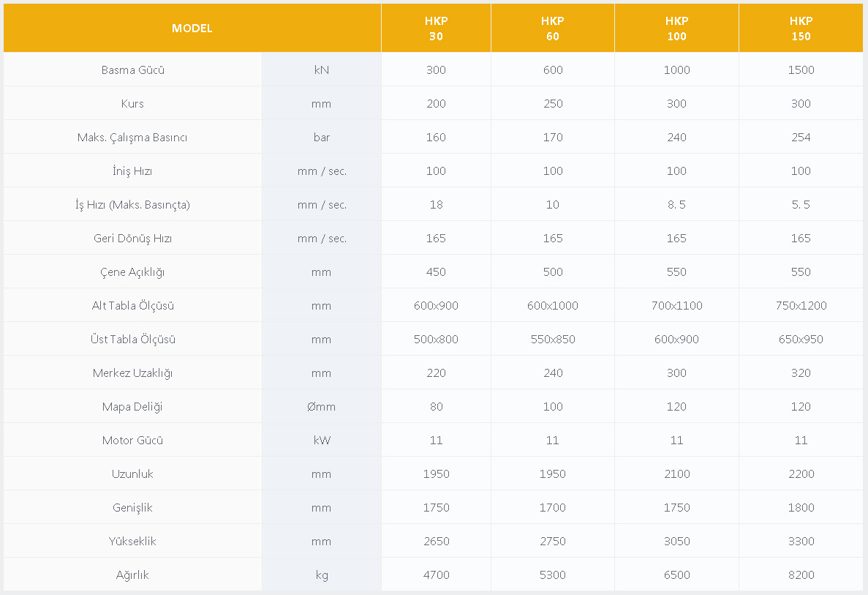Click Maks. Çalışma Basıncı label
The image size is (868, 595).
pos(132,138)
